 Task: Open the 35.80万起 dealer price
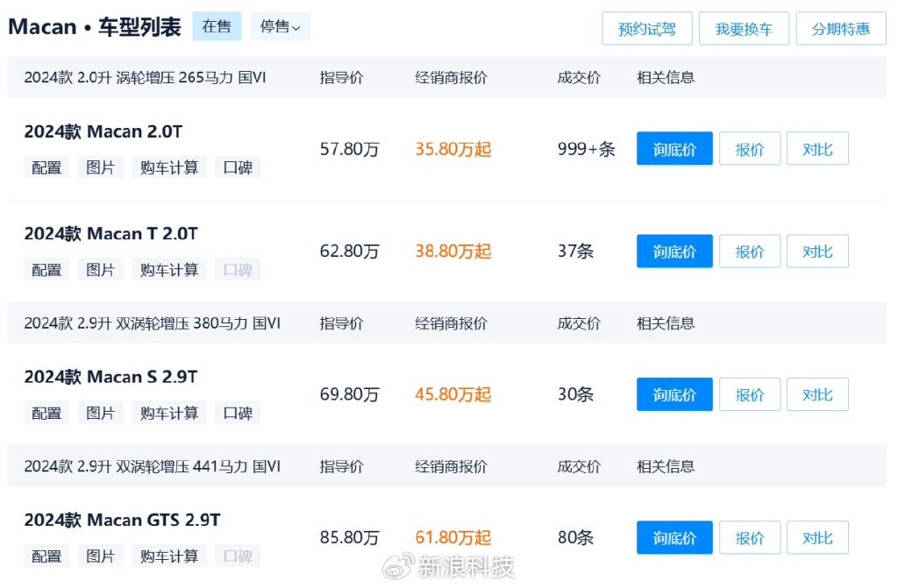pos(453,150)
